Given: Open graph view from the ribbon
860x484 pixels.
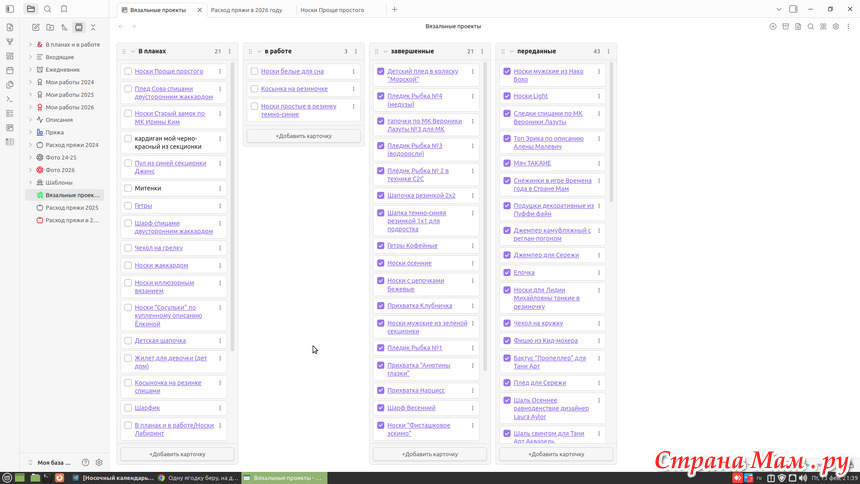Looking at the screenshot, I should pos(9,41).
